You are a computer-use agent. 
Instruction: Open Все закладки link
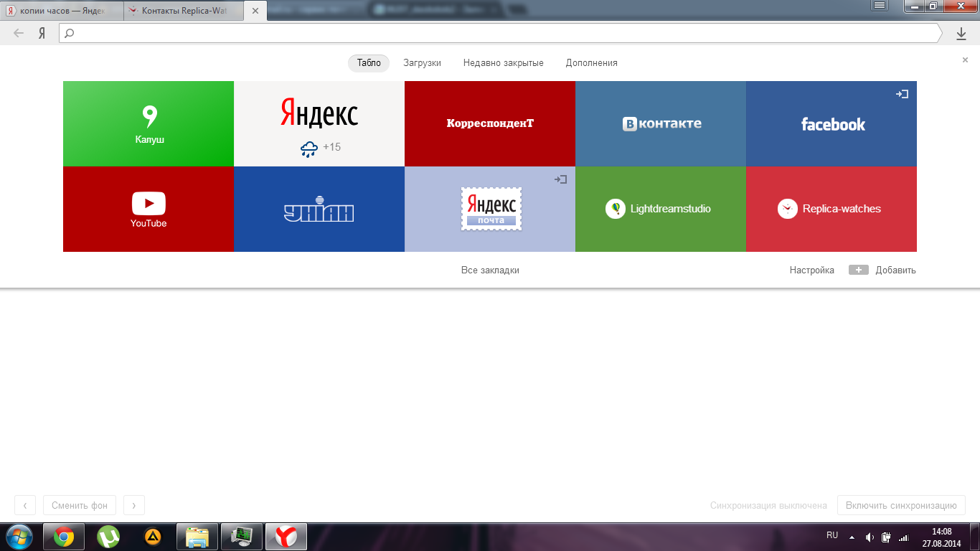(490, 270)
